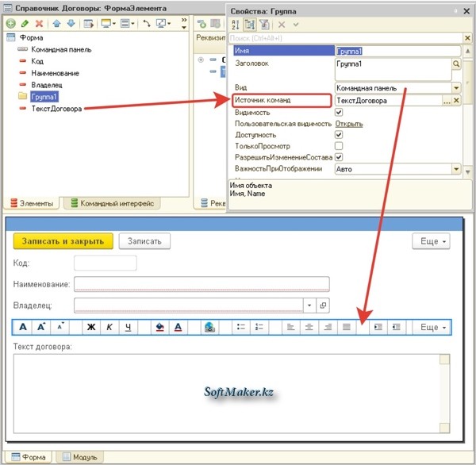Click into the Наименование input field in the preview
This screenshot has height=465, width=476.
click(x=202, y=284)
